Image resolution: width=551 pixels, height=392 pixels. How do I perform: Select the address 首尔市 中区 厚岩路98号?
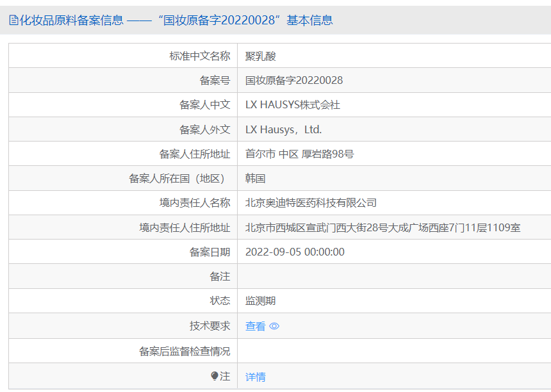click(299, 154)
